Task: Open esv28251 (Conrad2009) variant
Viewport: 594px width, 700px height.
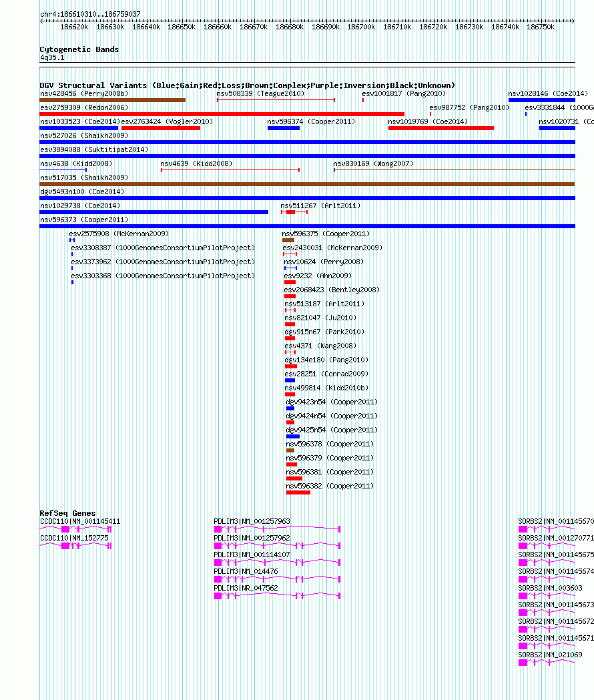Action: [326, 374]
